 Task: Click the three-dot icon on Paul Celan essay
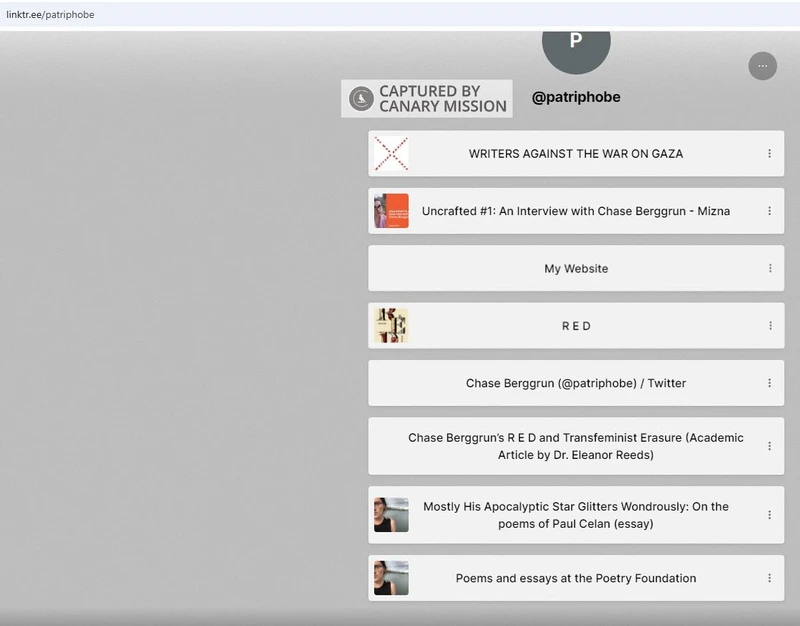[769, 515]
